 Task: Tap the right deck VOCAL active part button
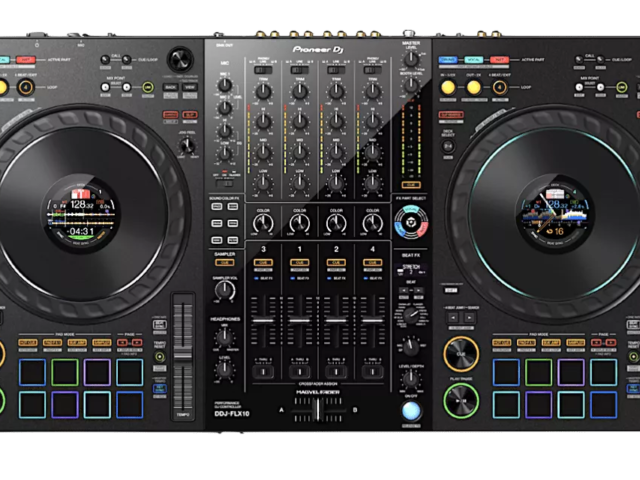[473, 60]
